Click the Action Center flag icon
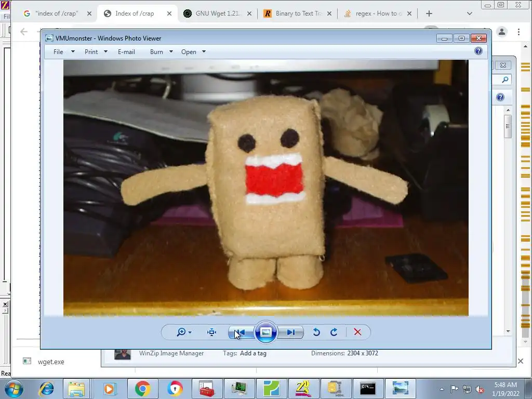The height and width of the screenshot is (399, 532). tap(454, 389)
